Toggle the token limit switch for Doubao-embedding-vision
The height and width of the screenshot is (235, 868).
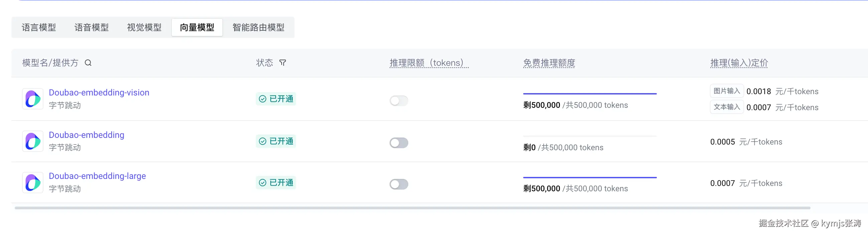(399, 101)
